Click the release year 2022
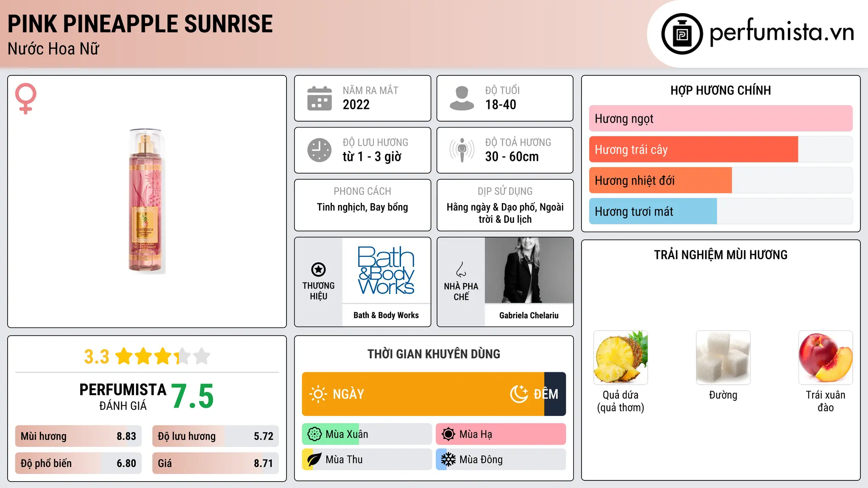Screen dimensions: 868x488 tap(356, 105)
